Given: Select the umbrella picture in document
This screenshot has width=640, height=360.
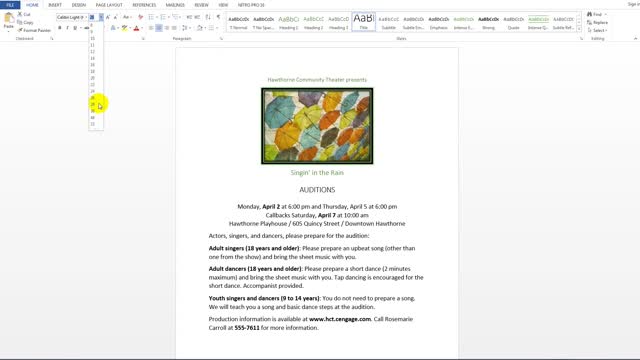Looking at the screenshot, I should point(317,126).
